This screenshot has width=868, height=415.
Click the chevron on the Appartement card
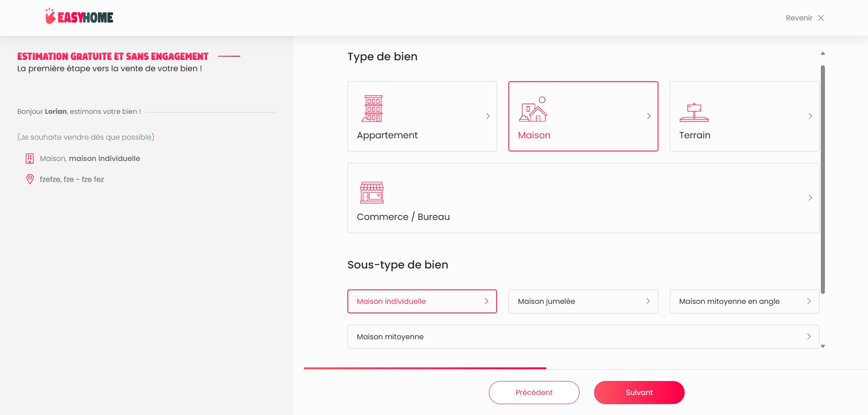[488, 116]
